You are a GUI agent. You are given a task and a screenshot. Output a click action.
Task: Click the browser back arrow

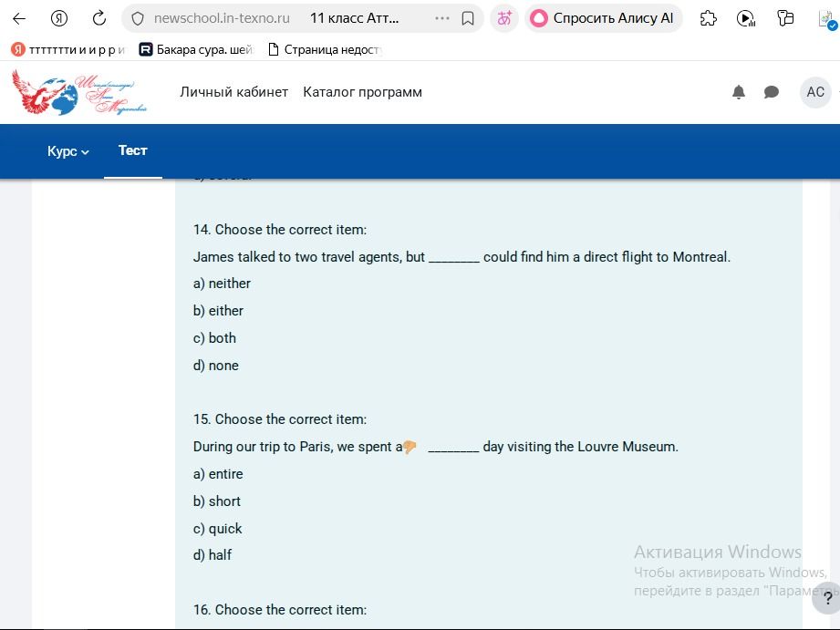click(19, 19)
